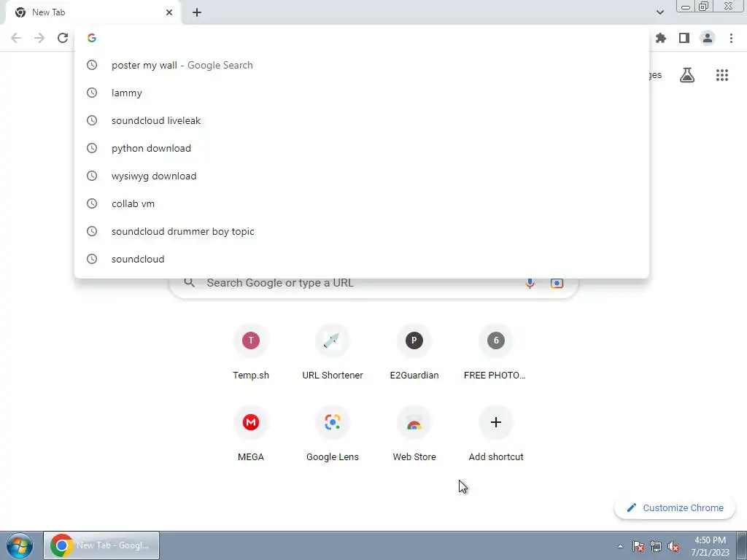Choose the 'collab vm' suggestion
The image size is (747, 560).
pos(362,203)
